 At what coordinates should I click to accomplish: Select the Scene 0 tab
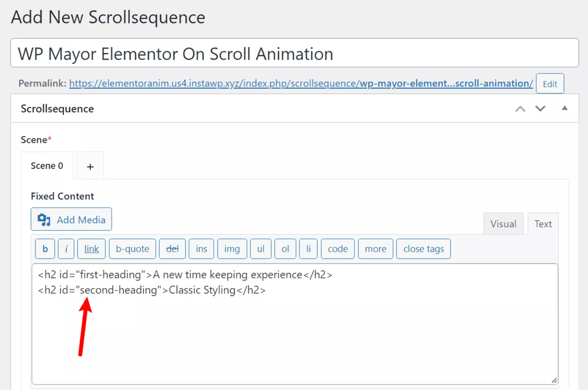click(47, 166)
